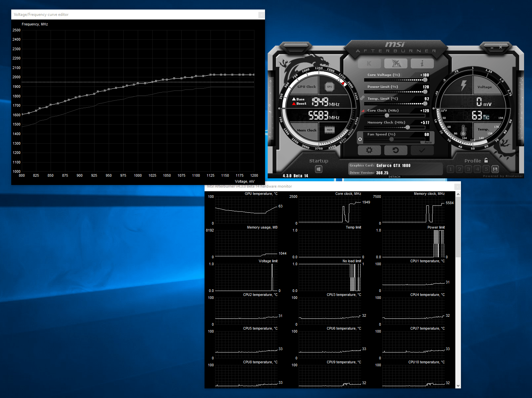Select profile slot 1
This screenshot has height=398, width=532.
point(450,169)
